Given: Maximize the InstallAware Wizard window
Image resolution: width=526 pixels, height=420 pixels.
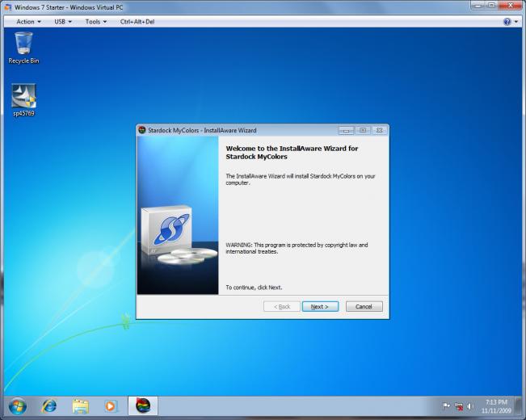Looking at the screenshot, I should 363,130.
